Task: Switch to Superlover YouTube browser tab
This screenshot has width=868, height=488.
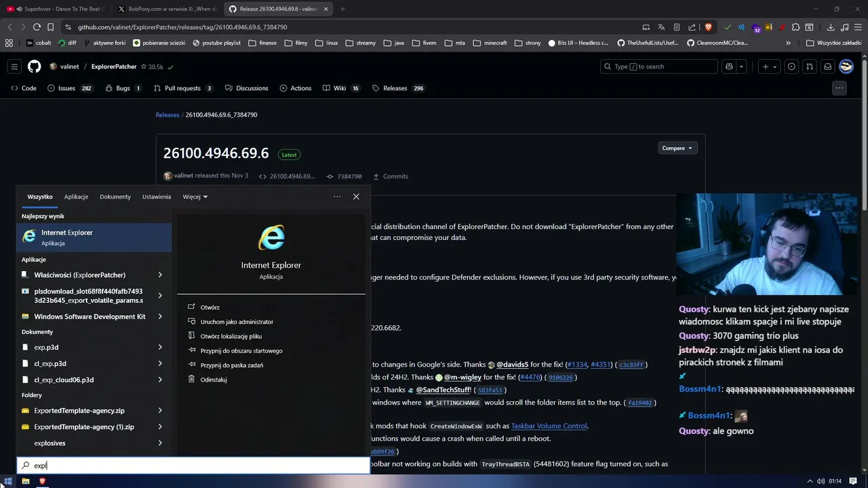Action: pos(56,9)
